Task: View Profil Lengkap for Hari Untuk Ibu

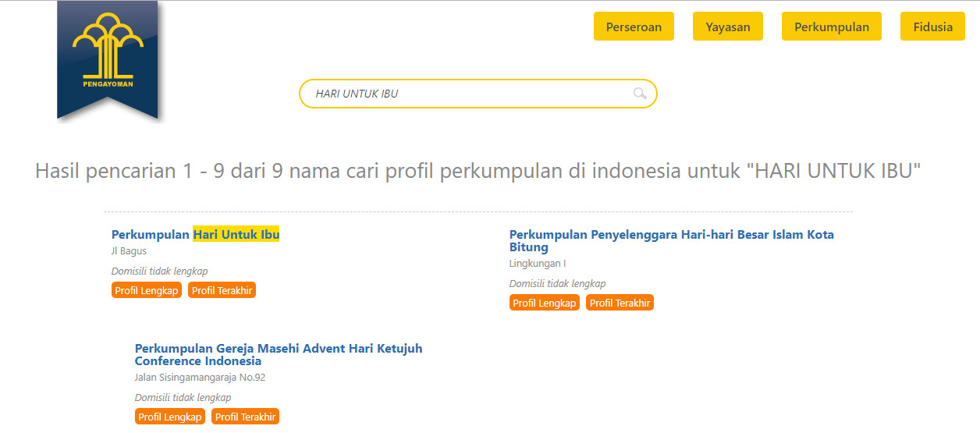Action: tap(147, 290)
